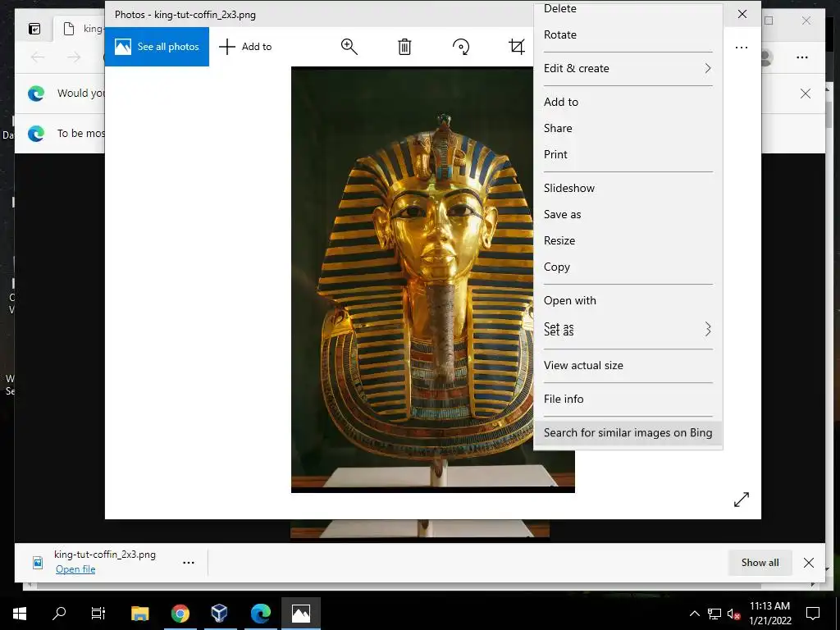Click the network icon in system tray
This screenshot has width=840, height=630.
point(714,614)
